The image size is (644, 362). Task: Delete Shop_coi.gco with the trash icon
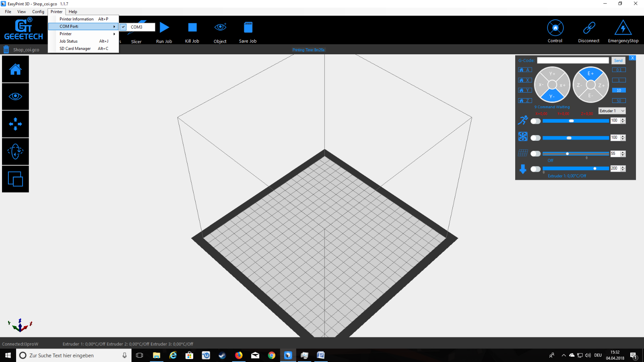(6, 49)
